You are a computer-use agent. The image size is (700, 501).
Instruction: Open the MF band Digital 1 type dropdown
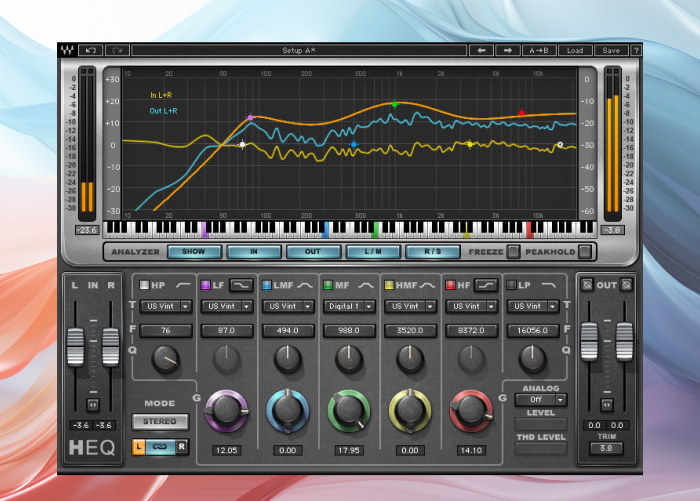click(348, 306)
